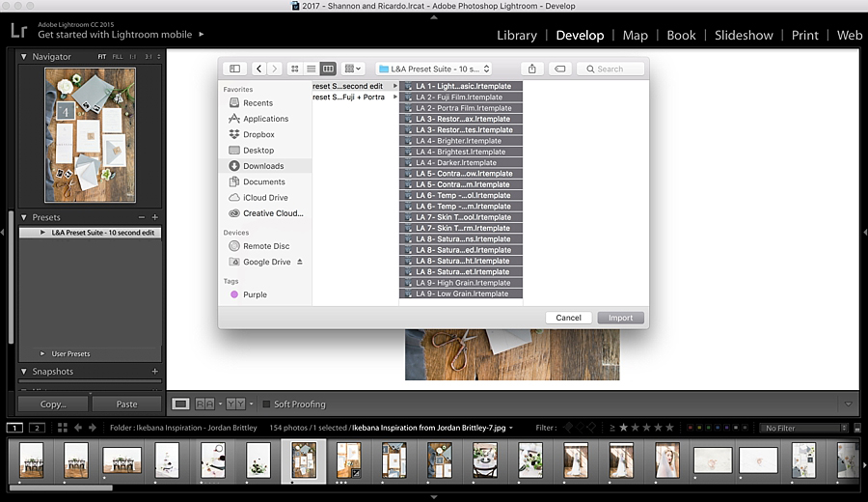Collapse the Presets panel
Image resolution: width=868 pixels, height=502 pixels.
23,217
